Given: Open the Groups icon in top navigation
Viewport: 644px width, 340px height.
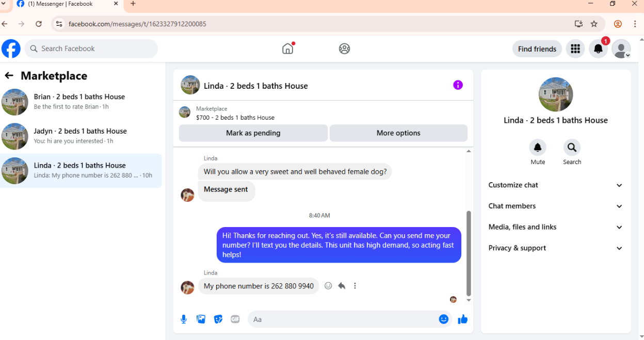Looking at the screenshot, I should (344, 48).
